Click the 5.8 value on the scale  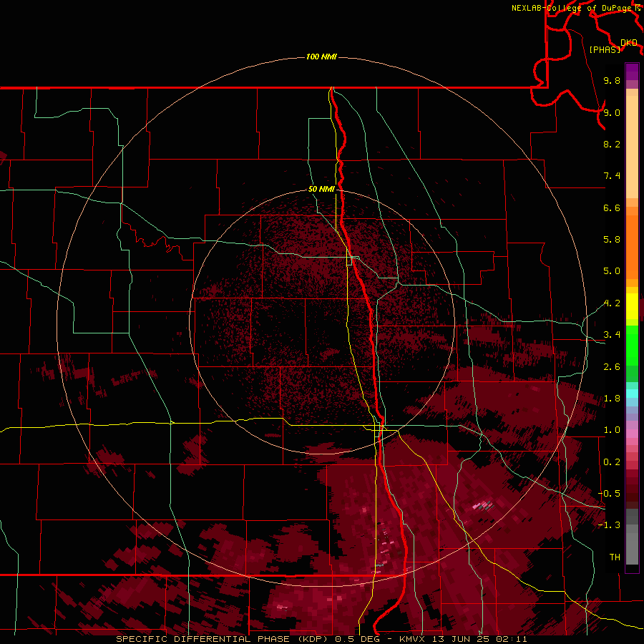612,240
